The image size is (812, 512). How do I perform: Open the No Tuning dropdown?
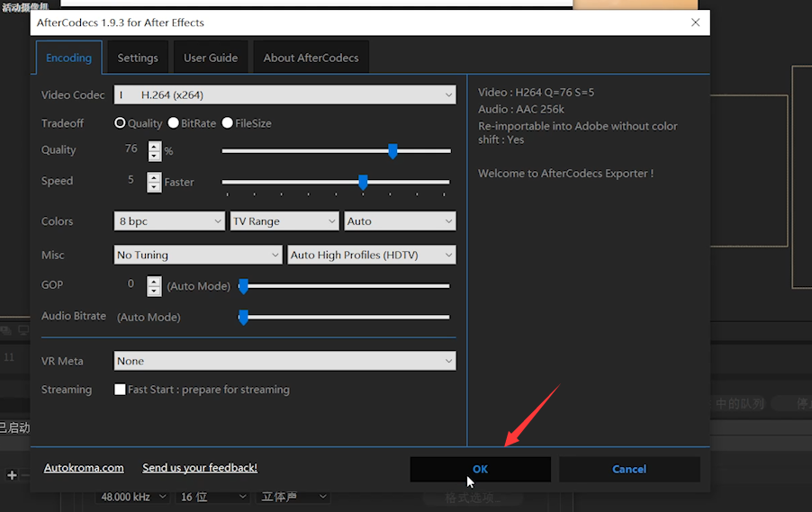click(198, 255)
